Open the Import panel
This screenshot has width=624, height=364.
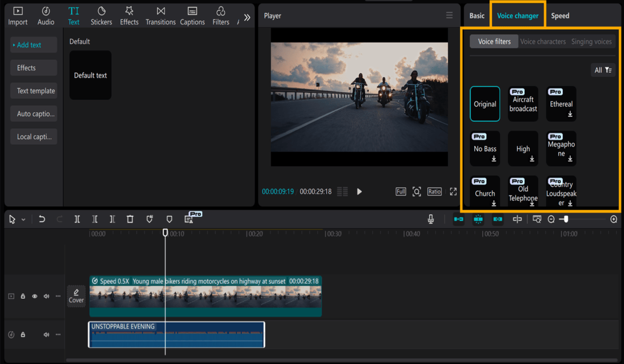tap(18, 16)
